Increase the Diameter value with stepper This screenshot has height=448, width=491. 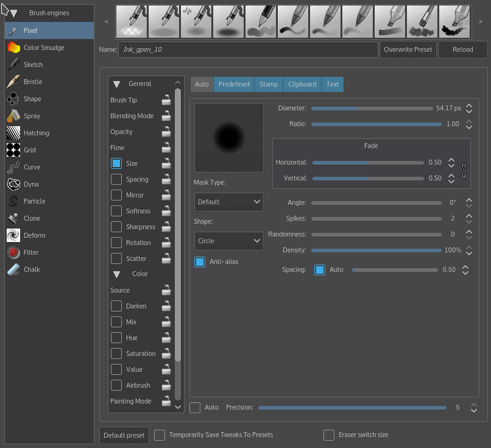(x=469, y=105)
